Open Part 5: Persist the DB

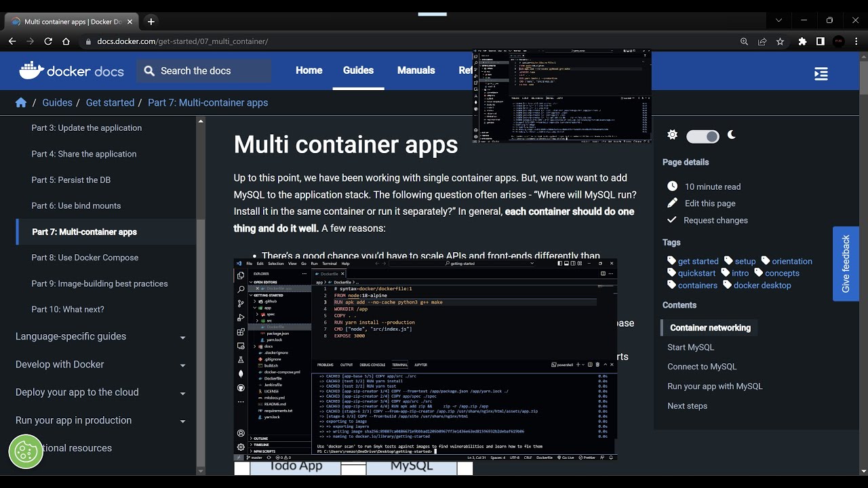pyautogui.click(x=71, y=180)
